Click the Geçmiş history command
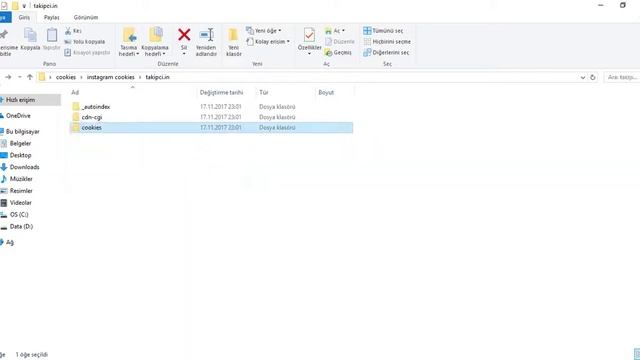 (338, 53)
